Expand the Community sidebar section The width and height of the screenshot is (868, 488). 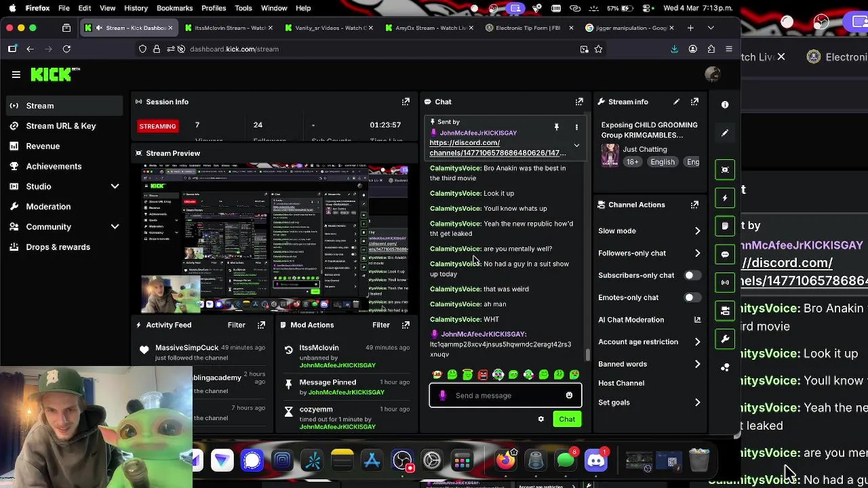tap(115, 227)
